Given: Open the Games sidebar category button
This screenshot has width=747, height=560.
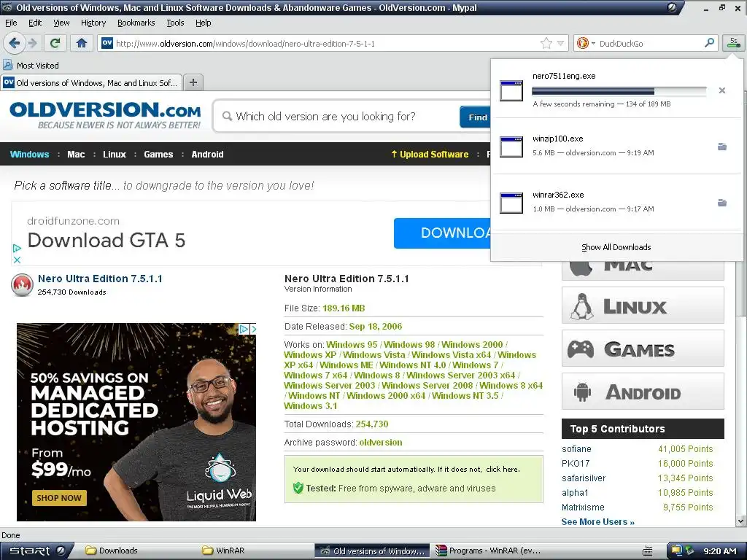Looking at the screenshot, I should [x=643, y=349].
